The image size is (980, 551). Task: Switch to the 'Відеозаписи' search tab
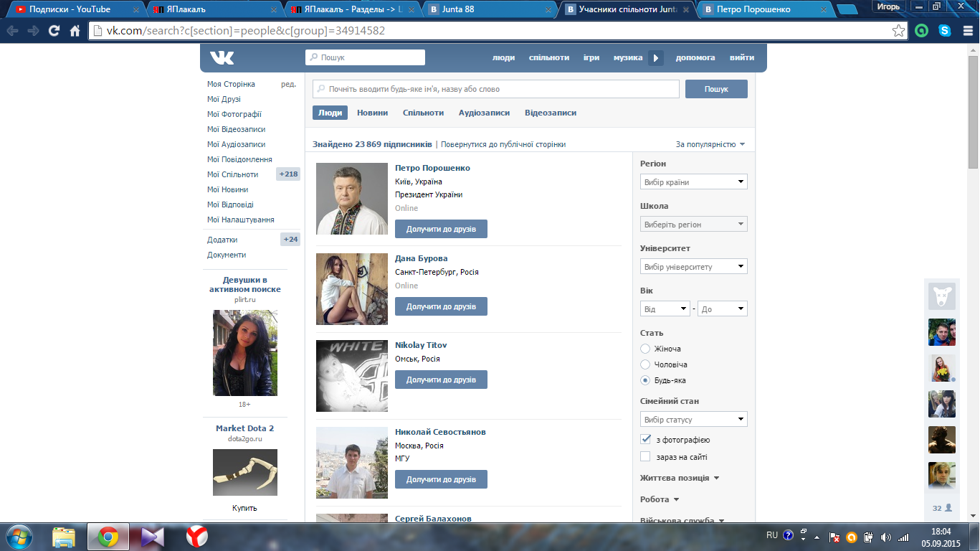click(551, 113)
